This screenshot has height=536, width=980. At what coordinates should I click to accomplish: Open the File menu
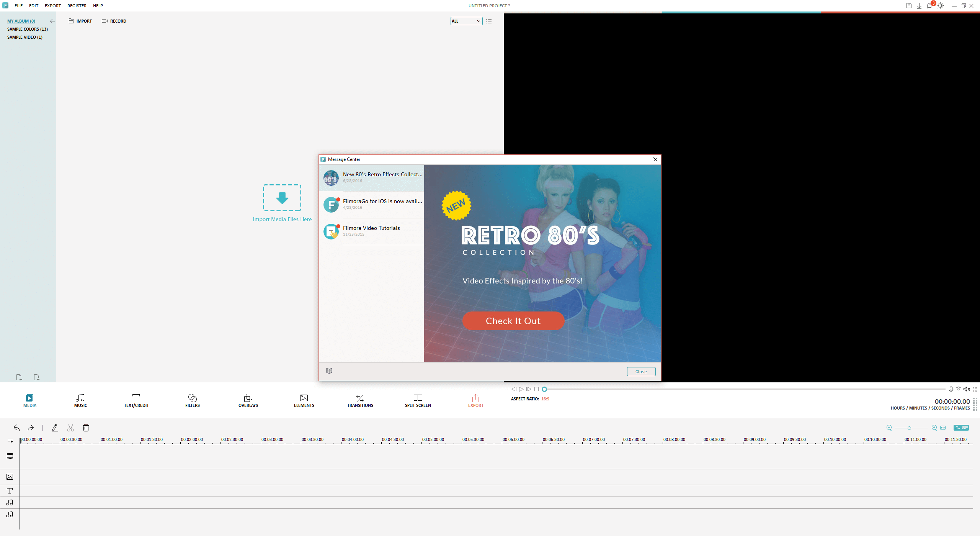pyautogui.click(x=18, y=6)
